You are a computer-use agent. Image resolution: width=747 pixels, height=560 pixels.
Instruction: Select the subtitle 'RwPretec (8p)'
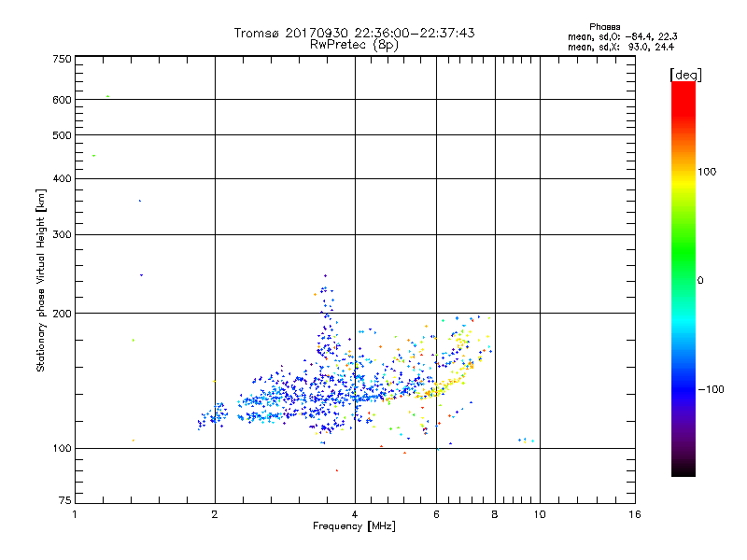pyautogui.click(x=354, y=45)
